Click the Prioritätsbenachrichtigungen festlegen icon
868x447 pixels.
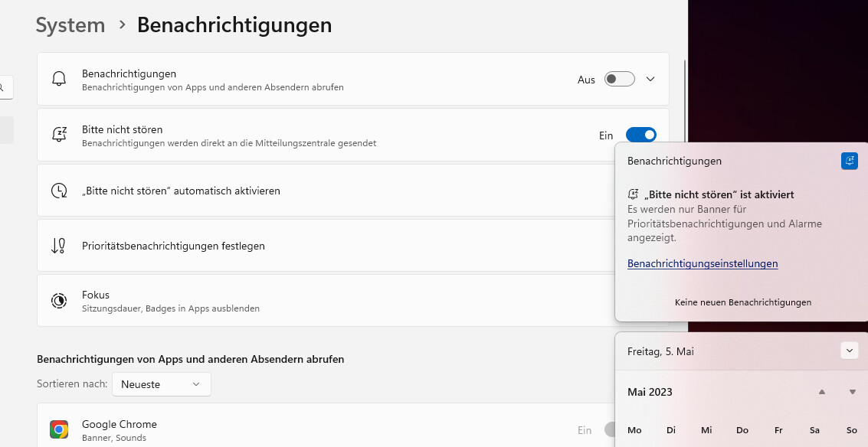pos(59,246)
